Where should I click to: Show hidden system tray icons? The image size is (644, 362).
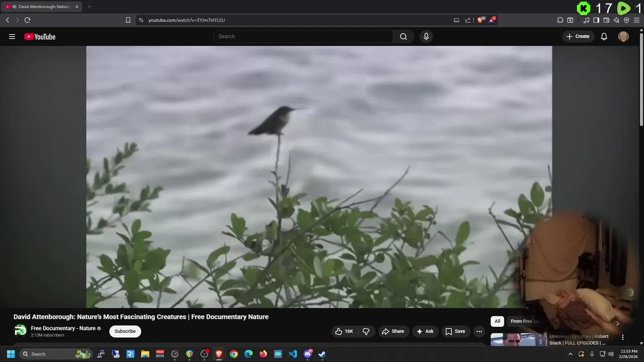pos(570,354)
